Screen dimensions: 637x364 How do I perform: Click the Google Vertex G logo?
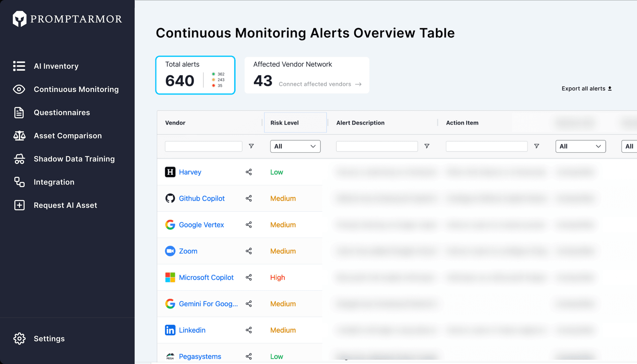coord(170,225)
